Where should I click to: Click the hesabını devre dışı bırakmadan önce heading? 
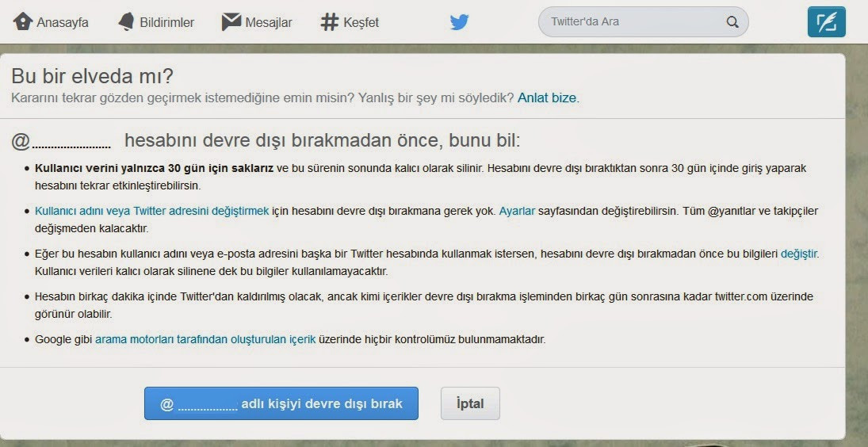pos(322,140)
